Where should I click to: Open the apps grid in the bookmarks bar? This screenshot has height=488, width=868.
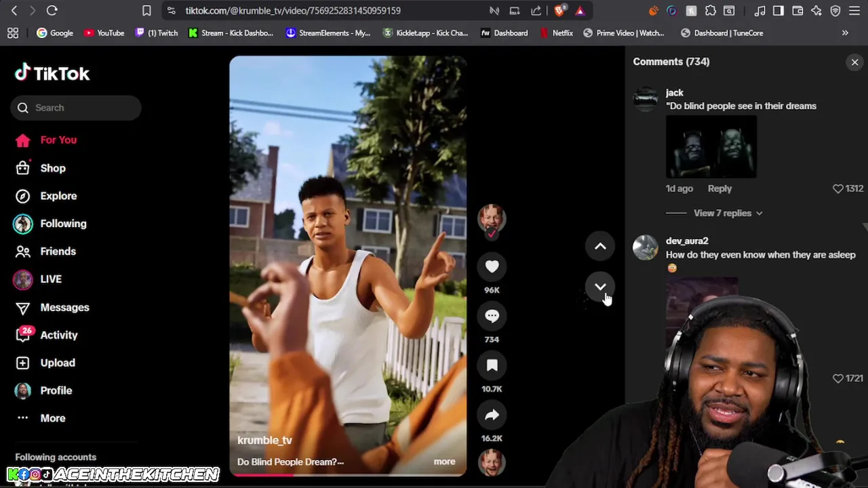click(x=13, y=33)
